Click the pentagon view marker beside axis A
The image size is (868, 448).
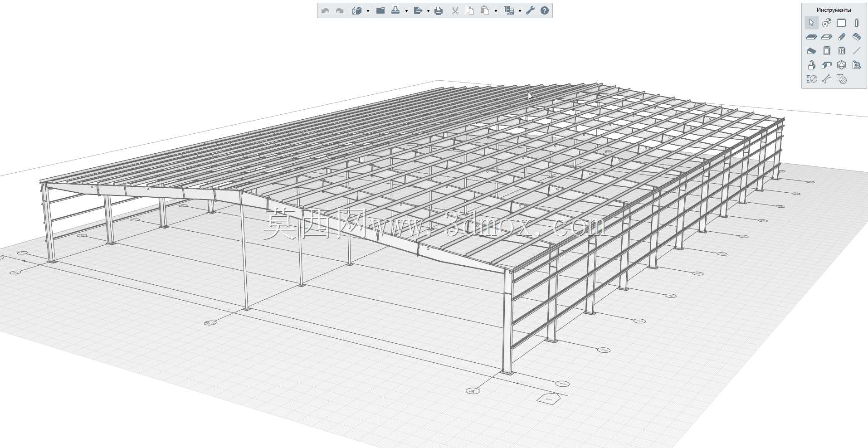(x=549, y=399)
